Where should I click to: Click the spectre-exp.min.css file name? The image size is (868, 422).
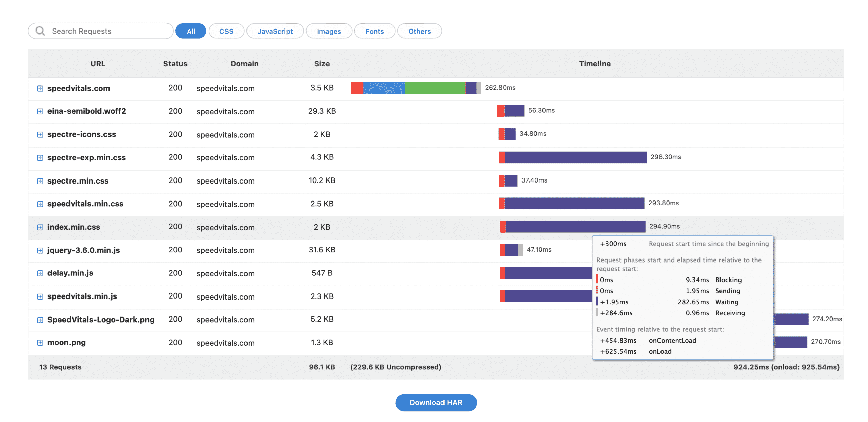86,157
